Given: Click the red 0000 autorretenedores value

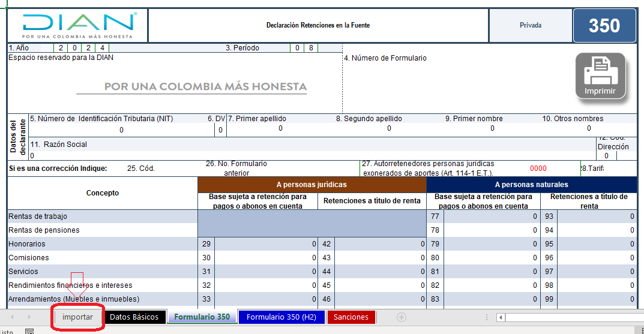Looking at the screenshot, I should click(x=538, y=168).
